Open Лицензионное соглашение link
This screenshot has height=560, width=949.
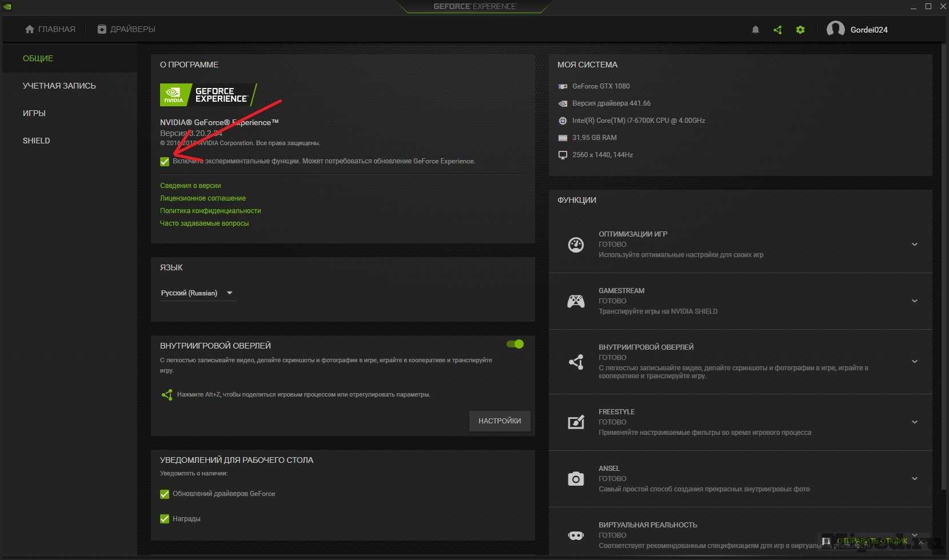[203, 198]
